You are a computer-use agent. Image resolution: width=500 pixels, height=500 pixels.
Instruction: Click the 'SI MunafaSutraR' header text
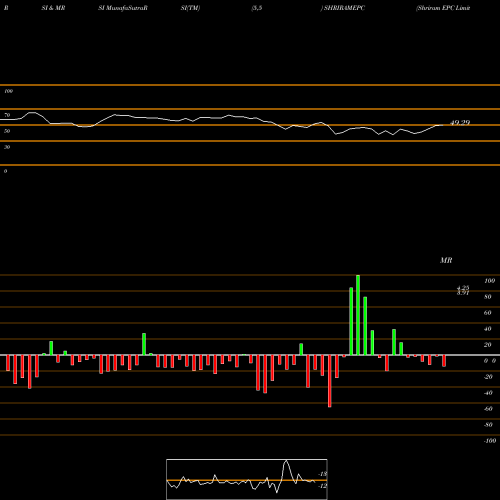click(x=123, y=8)
